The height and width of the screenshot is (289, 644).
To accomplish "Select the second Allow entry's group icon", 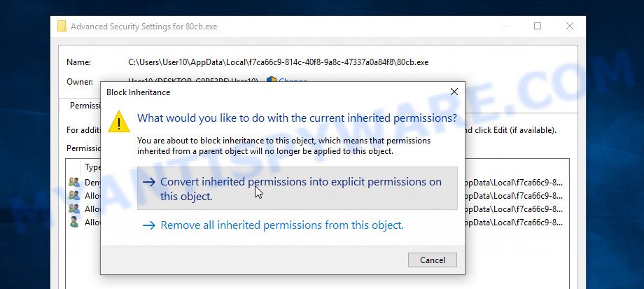I will (74, 209).
